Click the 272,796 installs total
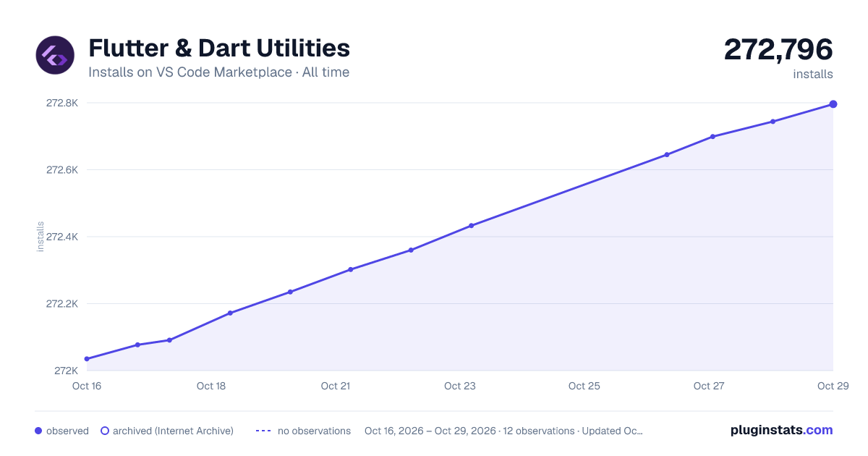Image resolution: width=868 pixels, height=456 pixels. click(x=778, y=50)
